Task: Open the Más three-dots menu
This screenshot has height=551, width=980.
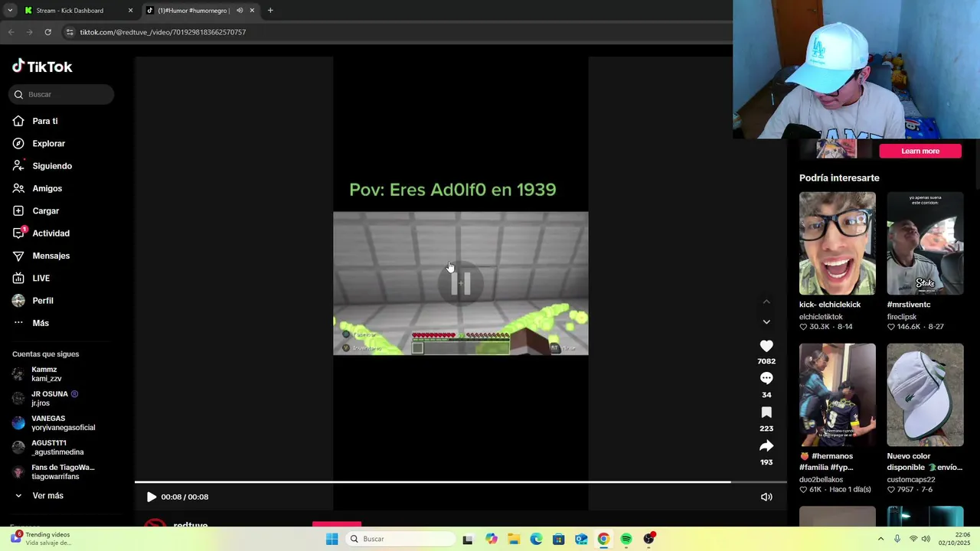Action: tap(18, 323)
